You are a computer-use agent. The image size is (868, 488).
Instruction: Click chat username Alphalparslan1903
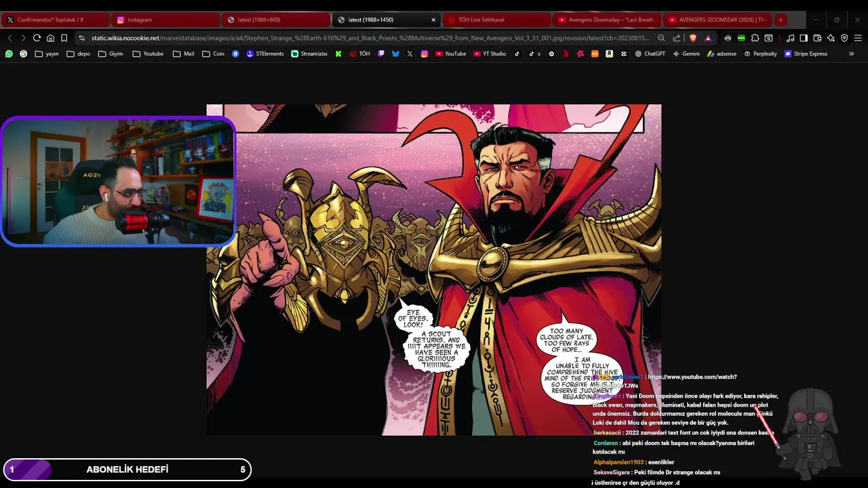pyautogui.click(x=618, y=462)
